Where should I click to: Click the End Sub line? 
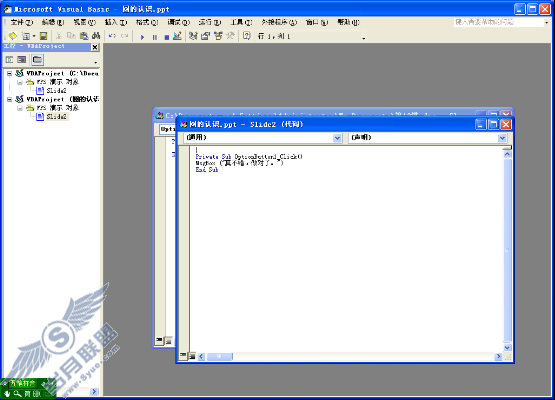pyautogui.click(x=207, y=170)
